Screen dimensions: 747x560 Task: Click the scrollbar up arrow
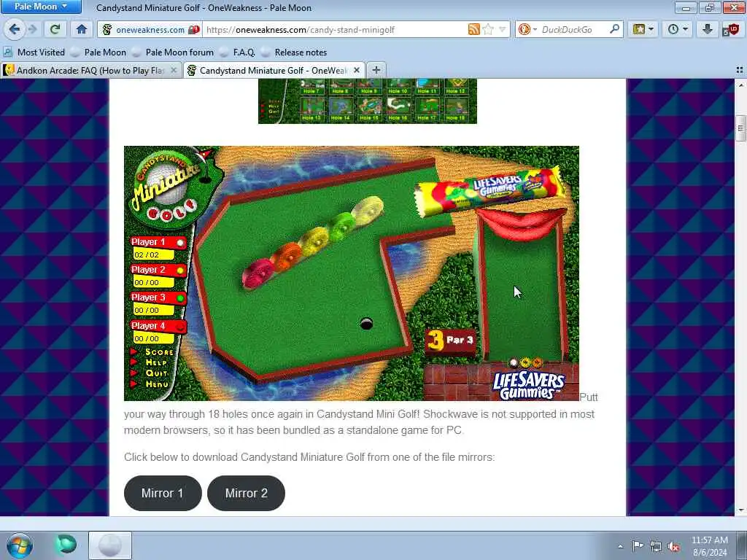(740, 85)
